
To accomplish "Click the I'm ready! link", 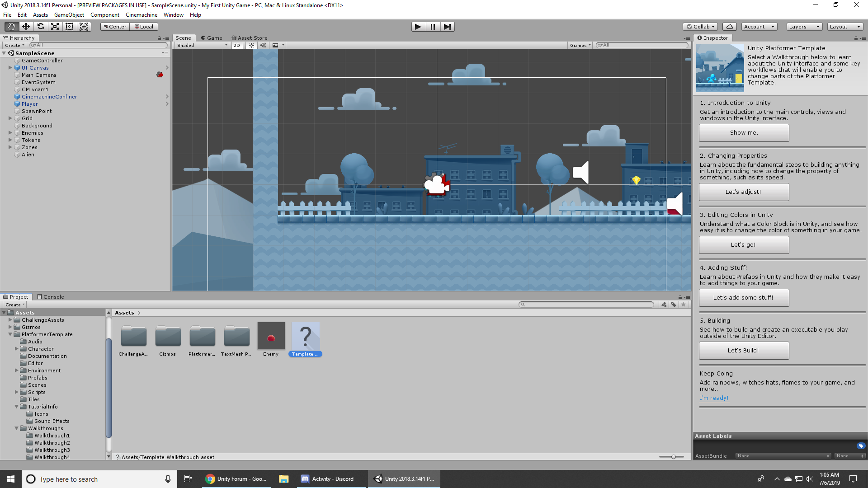I will (x=714, y=398).
